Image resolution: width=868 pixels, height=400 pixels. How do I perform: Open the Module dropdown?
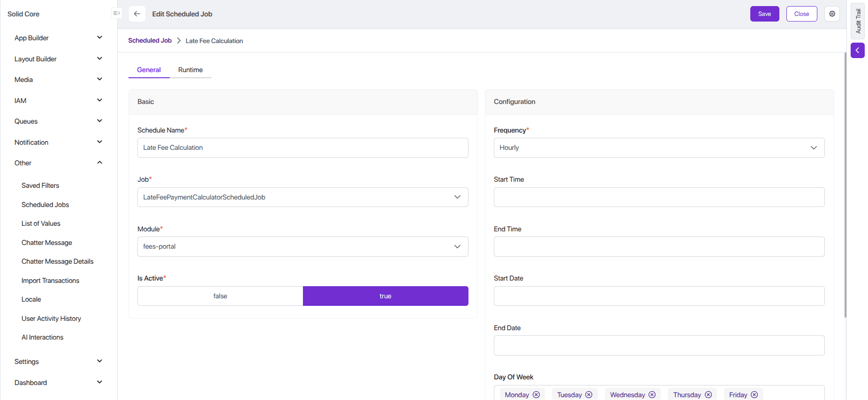[303, 246]
